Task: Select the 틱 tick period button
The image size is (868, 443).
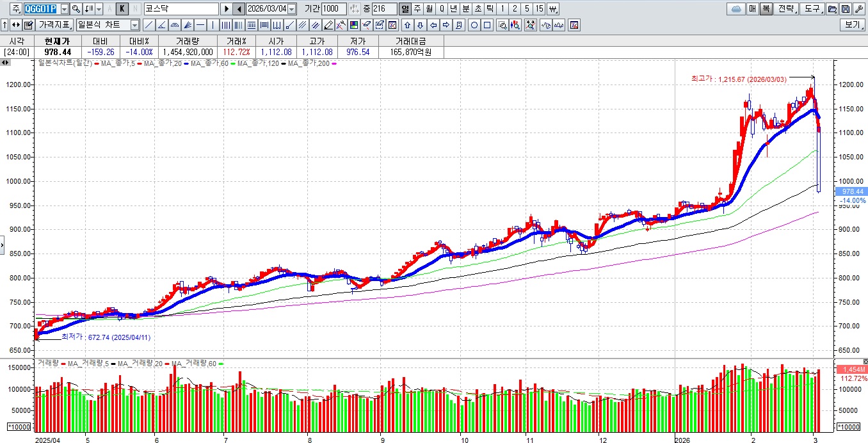Action: 490,9
